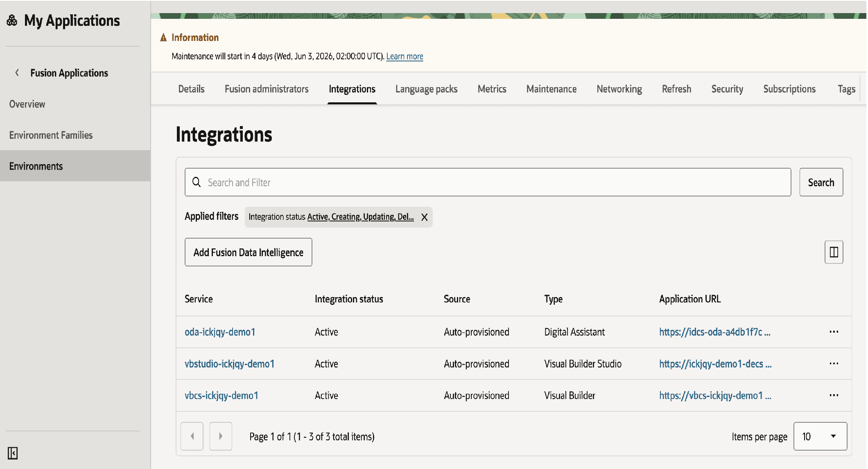This screenshot has width=868, height=469.
Task: Open the Items per page dropdown
Action: click(x=820, y=436)
